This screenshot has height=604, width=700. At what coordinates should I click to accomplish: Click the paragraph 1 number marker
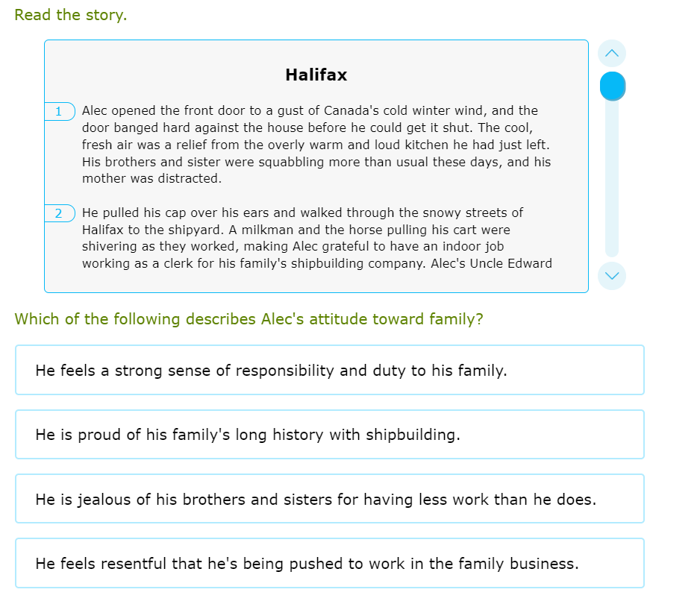(x=59, y=111)
